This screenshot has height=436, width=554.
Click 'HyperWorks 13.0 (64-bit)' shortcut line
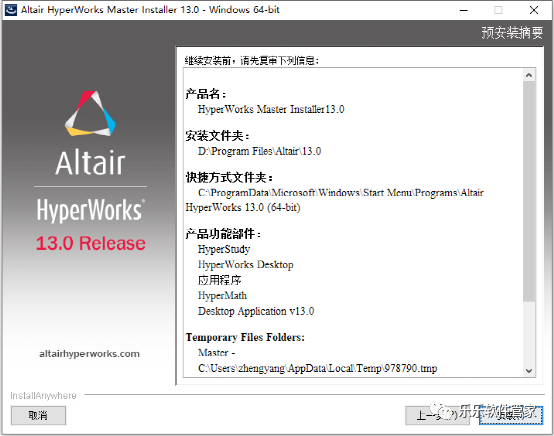coord(243,207)
